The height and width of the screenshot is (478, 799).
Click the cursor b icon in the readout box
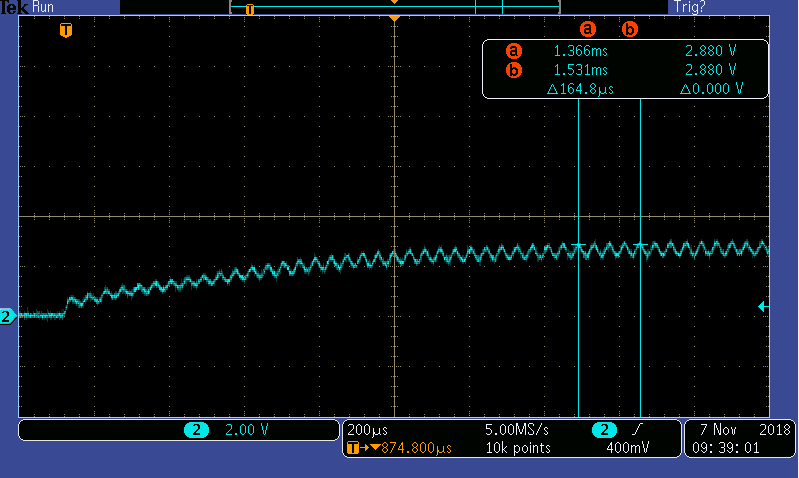tap(514, 70)
